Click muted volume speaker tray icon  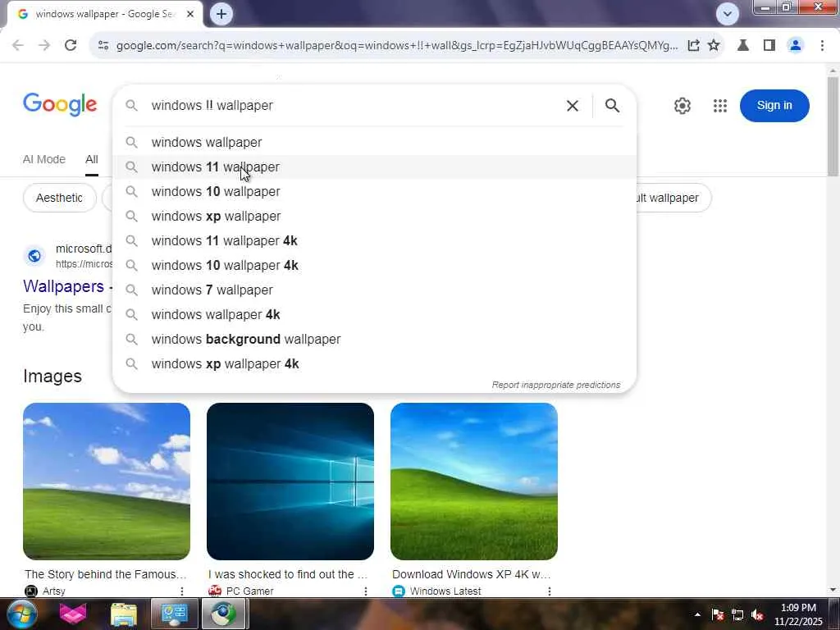coord(757,615)
